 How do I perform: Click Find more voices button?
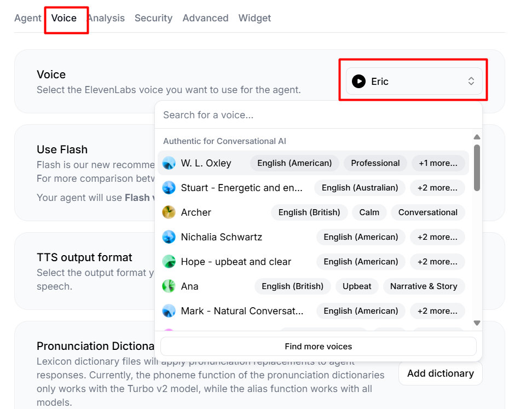(318, 347)
